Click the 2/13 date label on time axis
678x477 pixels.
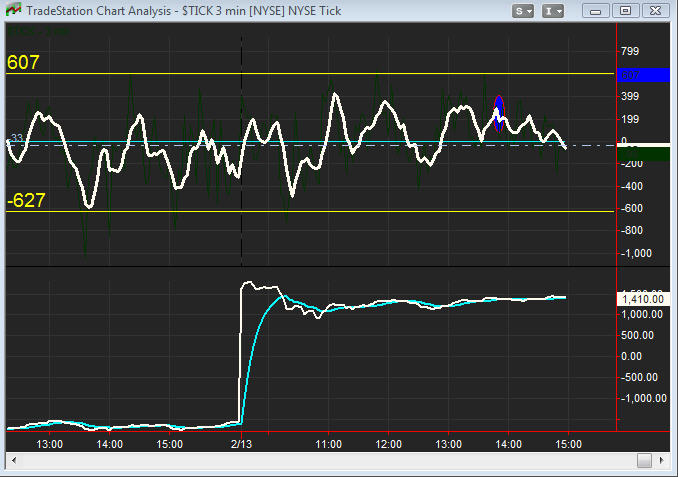[x=241, y=444]
